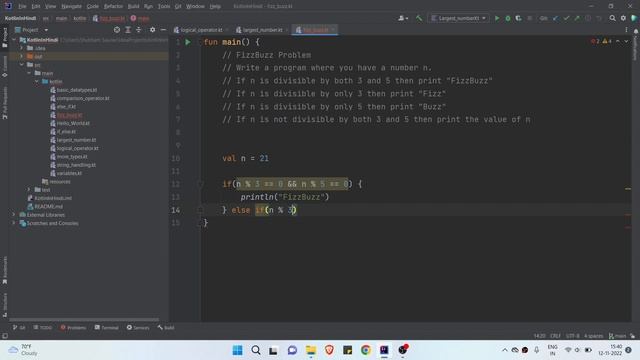Click the '4 spaces' indent in status bar
Viewport: 640px width, 360px height.
point(593,336)
